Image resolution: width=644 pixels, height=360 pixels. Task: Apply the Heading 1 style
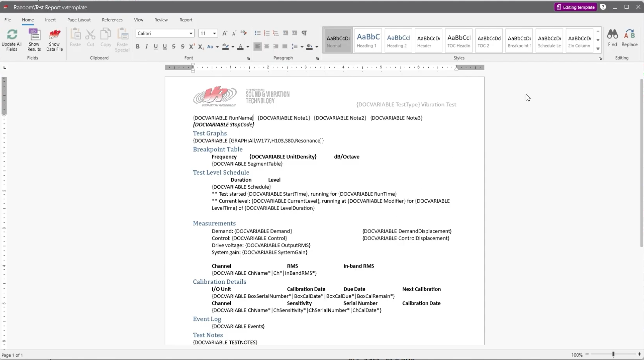point(368,40)
